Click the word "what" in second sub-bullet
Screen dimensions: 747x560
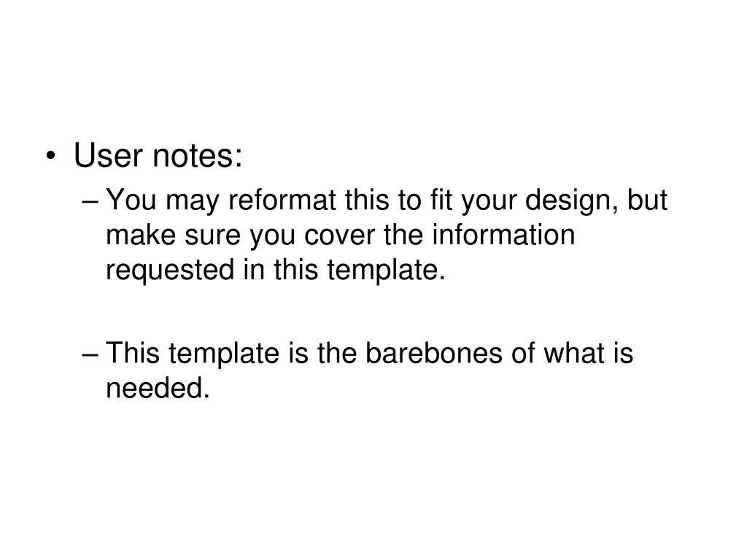tap(574, 353)
